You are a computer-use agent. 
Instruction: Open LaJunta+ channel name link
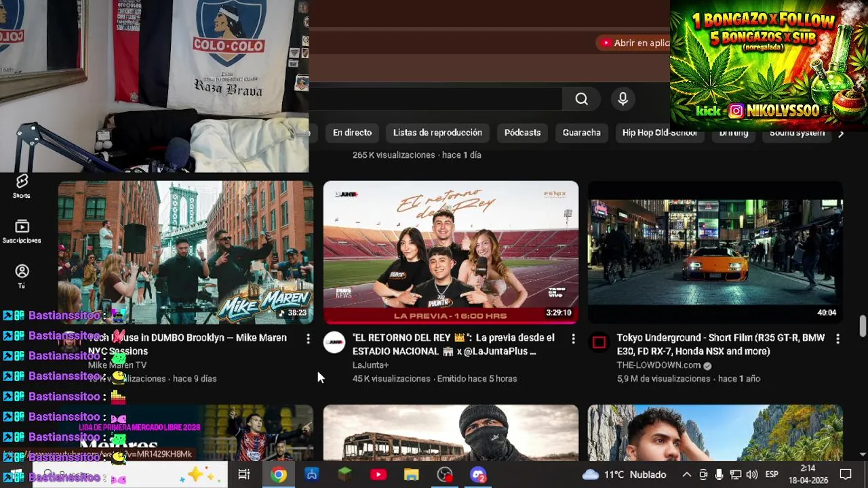370,365
